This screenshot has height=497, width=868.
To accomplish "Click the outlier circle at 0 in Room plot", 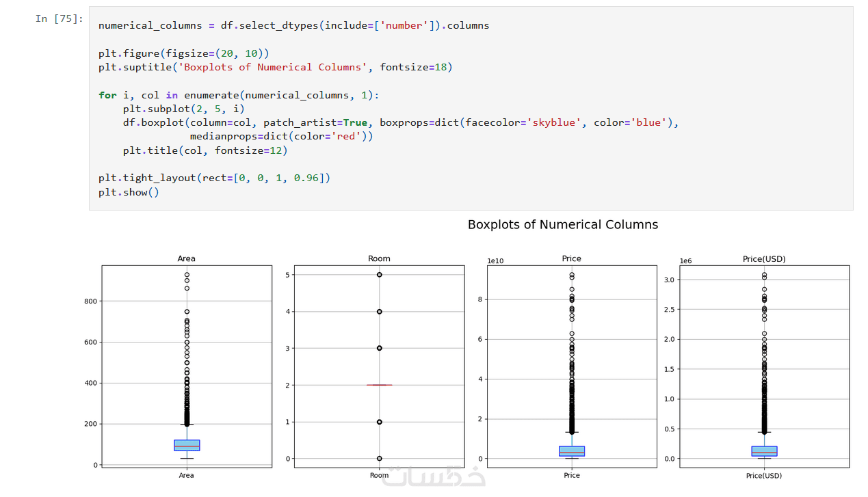I will (379, 459).
